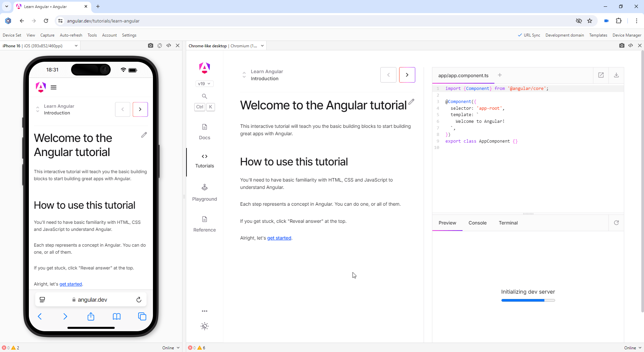Open the Tools menu in the top bar
The height and width of the screenshot is (352, 644).
pyautogui.click(x=92, y=35)
